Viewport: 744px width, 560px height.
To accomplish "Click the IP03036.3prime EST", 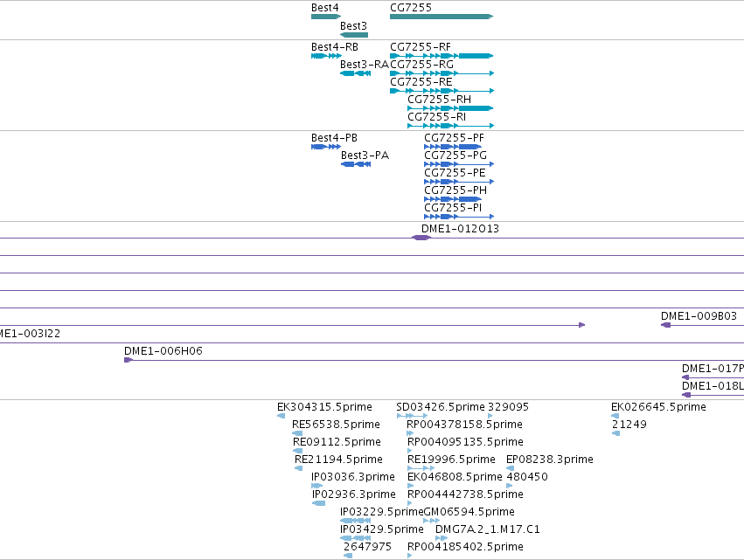I will pyautogui.click(x=316, y=486).
